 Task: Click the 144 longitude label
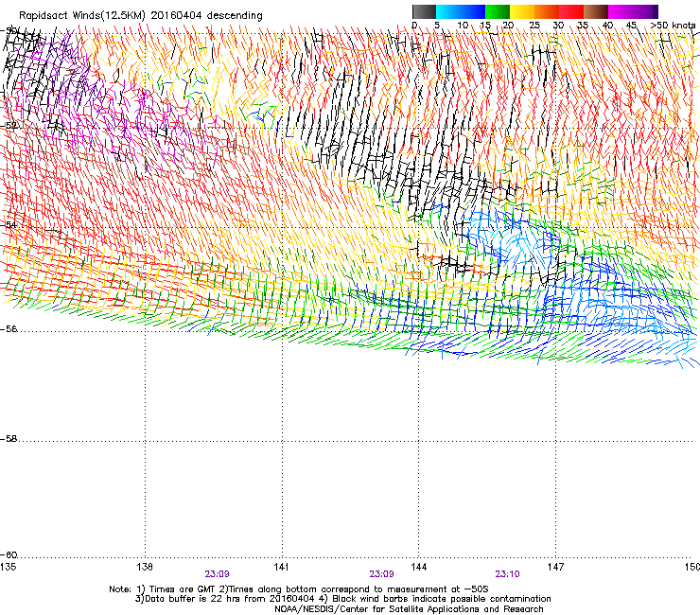pyautogui.click(x=419, y=567)
